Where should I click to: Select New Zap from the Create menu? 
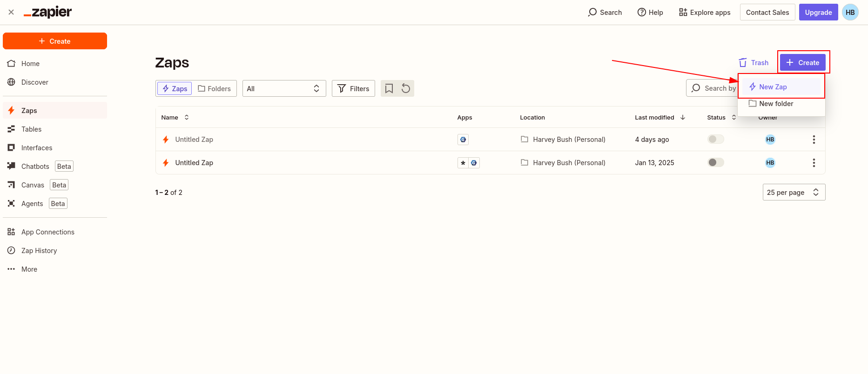click(x=773, y=87)
